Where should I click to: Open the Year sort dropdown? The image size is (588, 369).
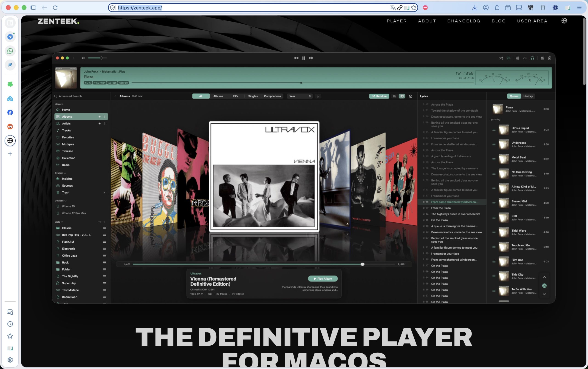300,96
